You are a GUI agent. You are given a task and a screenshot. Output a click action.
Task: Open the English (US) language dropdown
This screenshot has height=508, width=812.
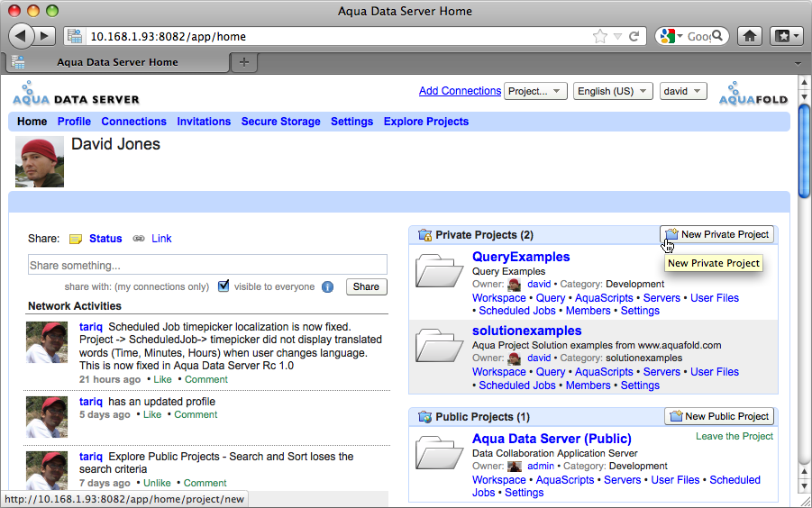pyautogui.click(x=613, y=91)
